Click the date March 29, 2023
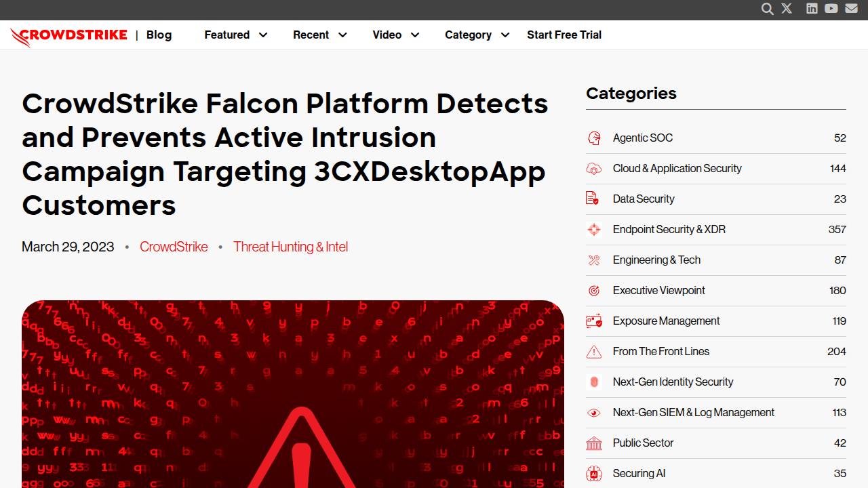The width and height of the screenshot is (868, 488). (68, 247)
